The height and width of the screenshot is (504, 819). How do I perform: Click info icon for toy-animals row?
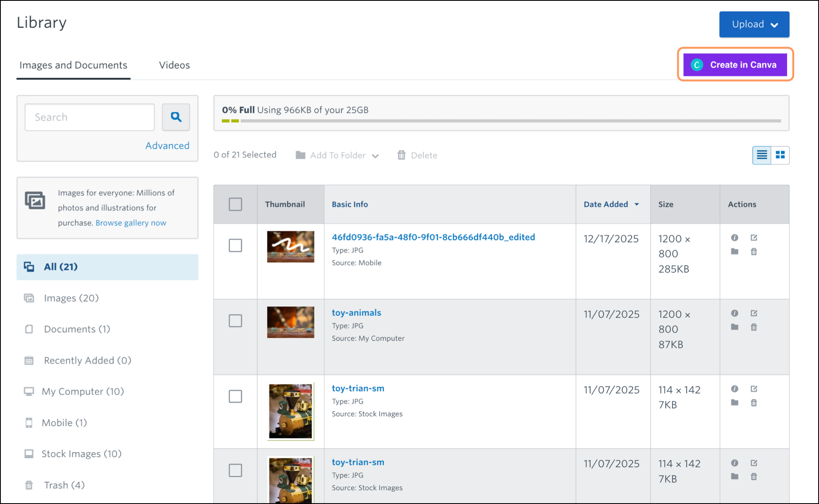[x=734, y=313]
